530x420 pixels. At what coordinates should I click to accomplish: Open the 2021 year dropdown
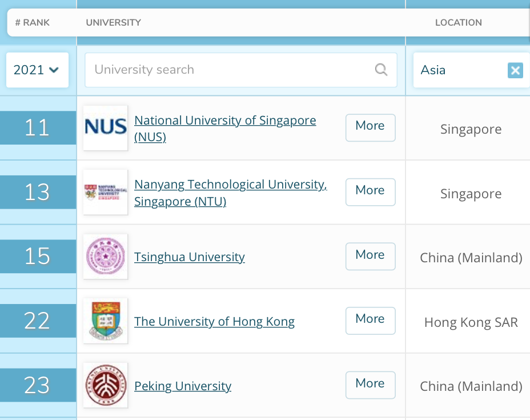[x=37, y=70]
